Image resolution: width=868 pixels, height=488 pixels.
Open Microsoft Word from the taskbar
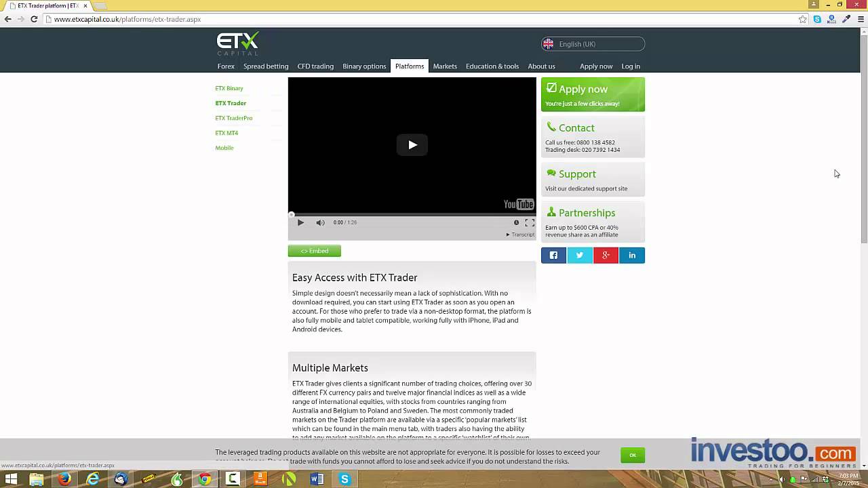[x=317, y=479]
